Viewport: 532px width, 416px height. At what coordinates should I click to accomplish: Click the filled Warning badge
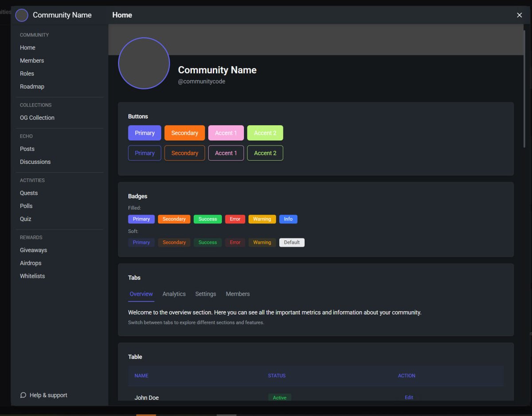point(262,219)
